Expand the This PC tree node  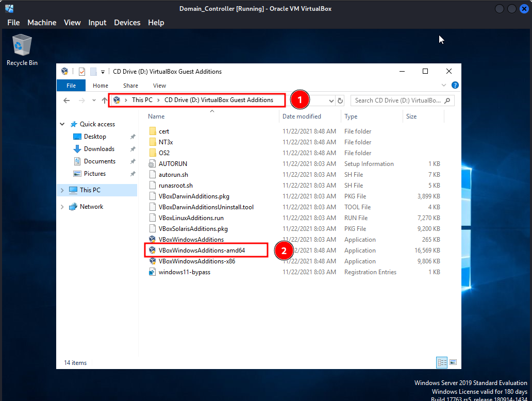pyautogui.click(x=62, y=190)
